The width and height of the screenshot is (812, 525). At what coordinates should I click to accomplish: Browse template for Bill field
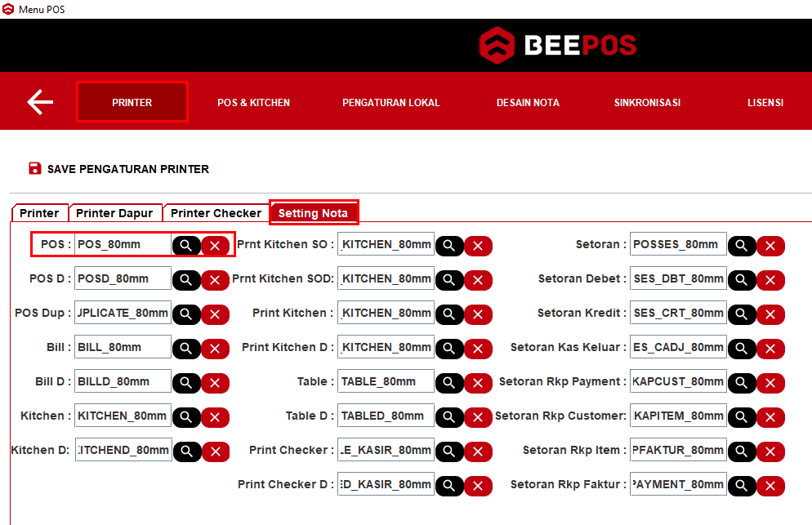click(186, 348)
